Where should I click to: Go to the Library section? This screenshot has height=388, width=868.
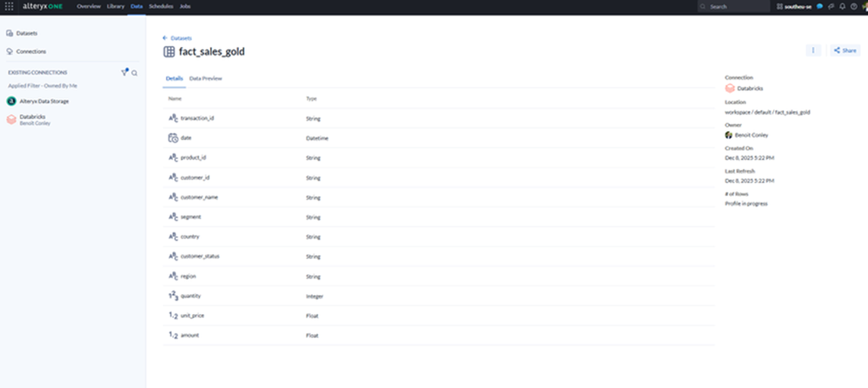click(x=116, y=7)
